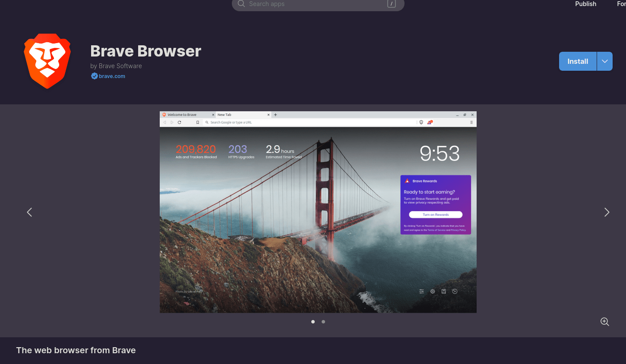Viewport: 626px width, 364px height.
Task: Zoom into the screenshot with magnifier icon
Action: (x=605, y=322)
